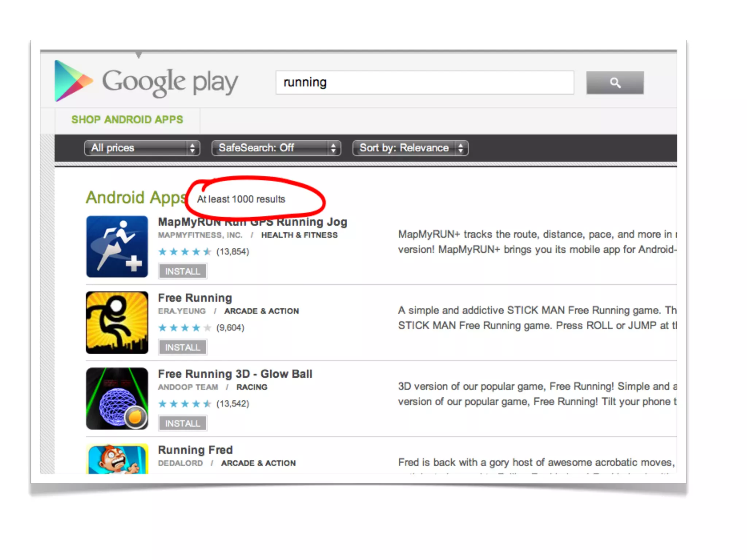Open the Glow Ball app icon
This screenshot has width=747, height=560.
tap(117, 398)
